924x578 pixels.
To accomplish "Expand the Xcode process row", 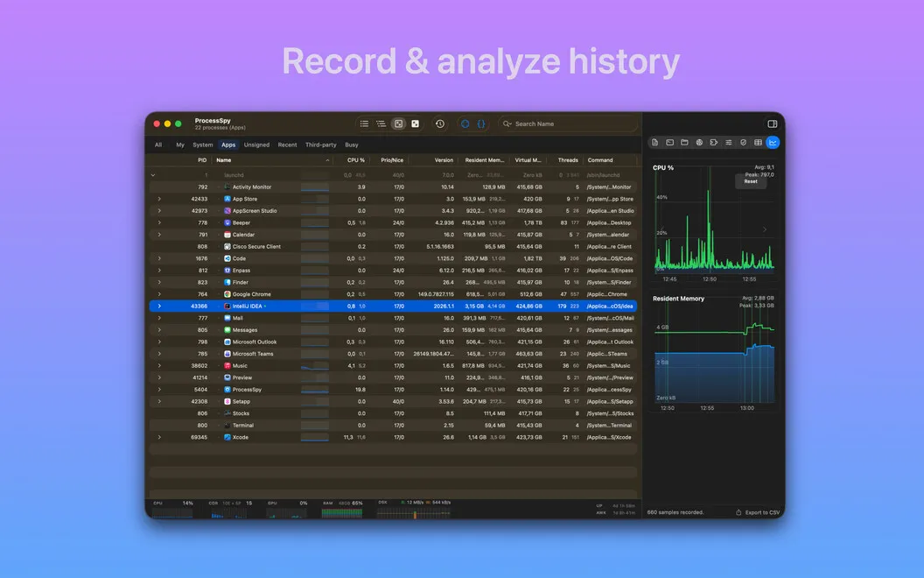I will [x=159, y=437].
